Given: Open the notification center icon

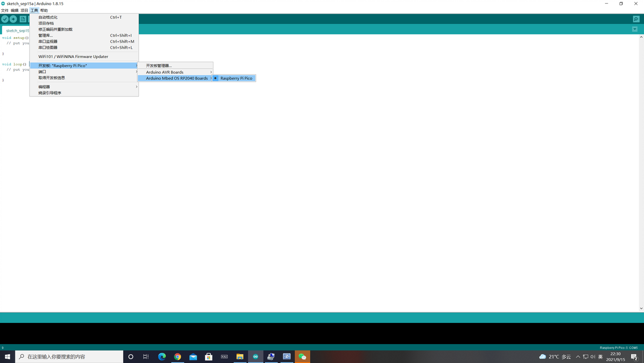Looking at the screenshot, I should 634,357.
